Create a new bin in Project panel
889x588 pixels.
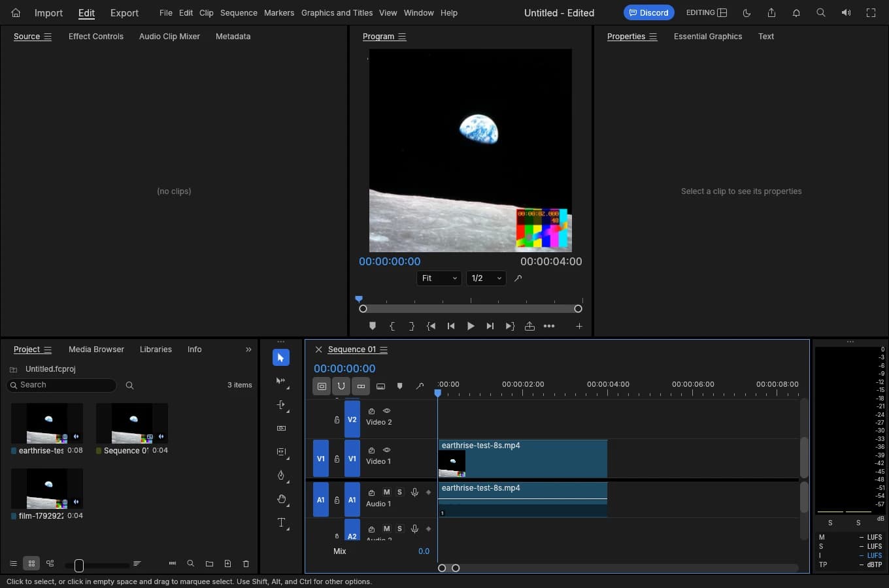pos(209,563)
